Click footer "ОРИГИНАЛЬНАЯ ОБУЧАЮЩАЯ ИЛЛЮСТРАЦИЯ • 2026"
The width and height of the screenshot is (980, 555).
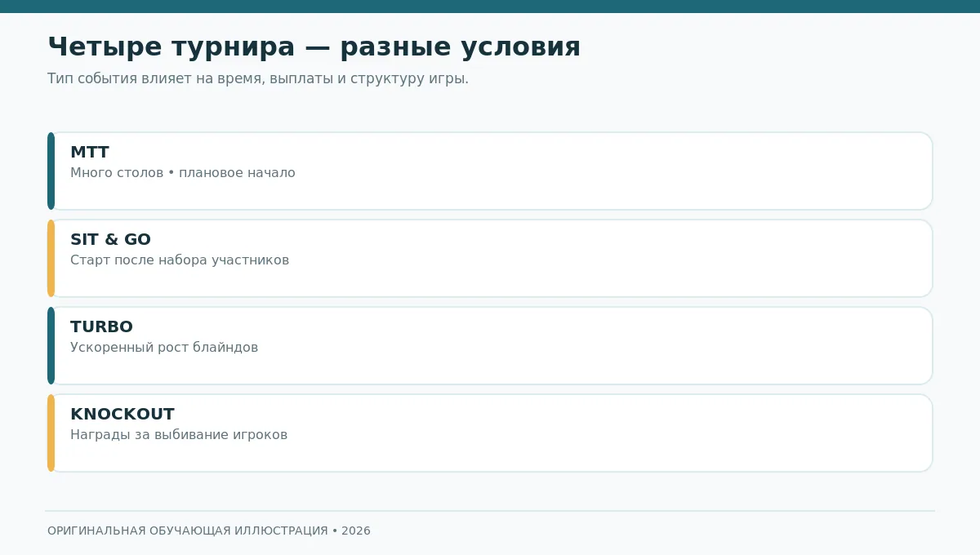(209, 531)
